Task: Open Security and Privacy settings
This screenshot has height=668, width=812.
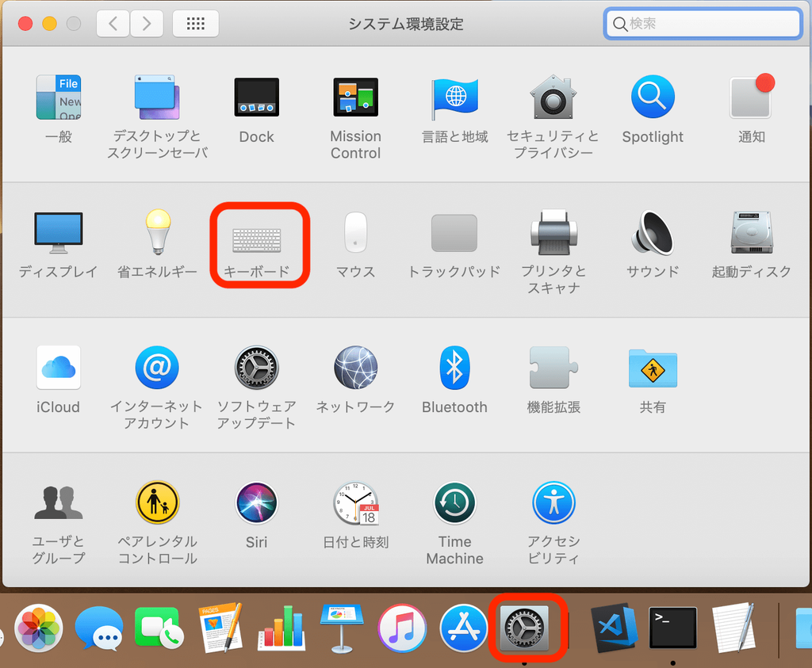Action: coord(553,97)
